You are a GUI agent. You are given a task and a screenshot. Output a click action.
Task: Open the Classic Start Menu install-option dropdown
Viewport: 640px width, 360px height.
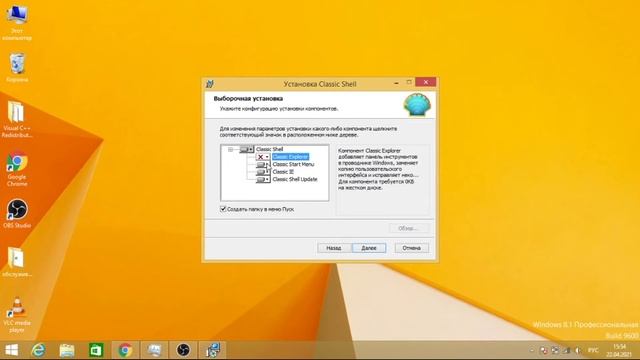click(262, 164)
